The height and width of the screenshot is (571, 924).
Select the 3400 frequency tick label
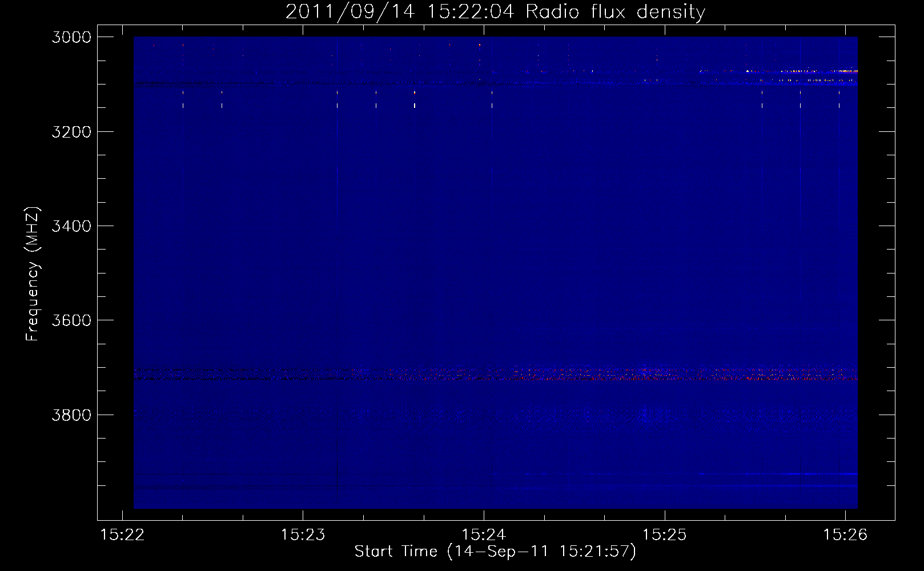(71, 226)
